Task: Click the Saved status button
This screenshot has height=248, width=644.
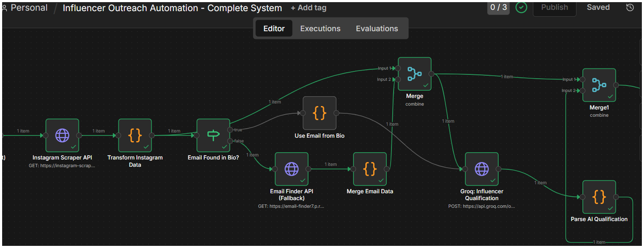Action: click(598, 7)
